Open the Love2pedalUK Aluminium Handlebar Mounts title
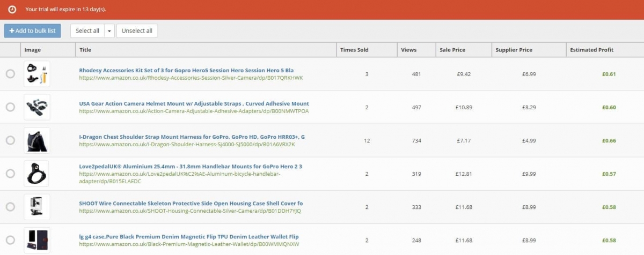Image resolution: width=644 pixels, height=255 pixels. pos(191,167)
